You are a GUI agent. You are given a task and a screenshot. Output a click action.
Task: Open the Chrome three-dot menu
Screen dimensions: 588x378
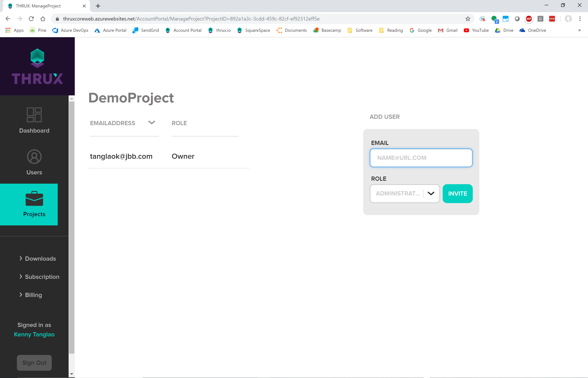click(580, 19)
